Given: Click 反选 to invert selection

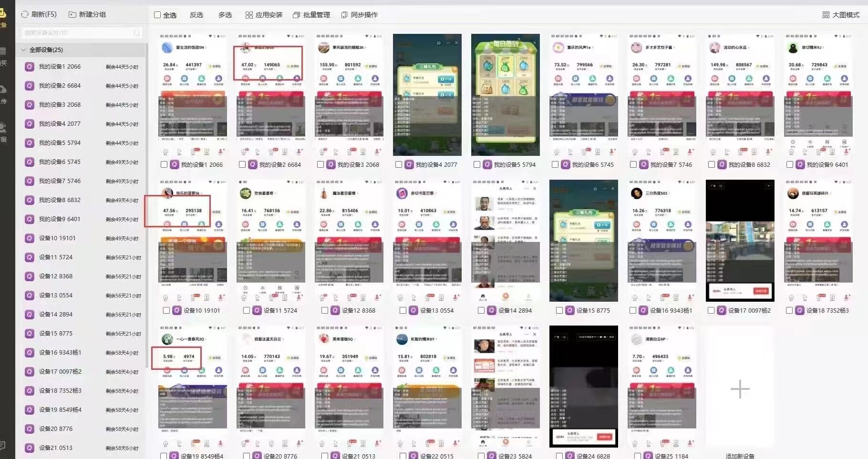Looking at the screenshot, I should tap(196, 15).
